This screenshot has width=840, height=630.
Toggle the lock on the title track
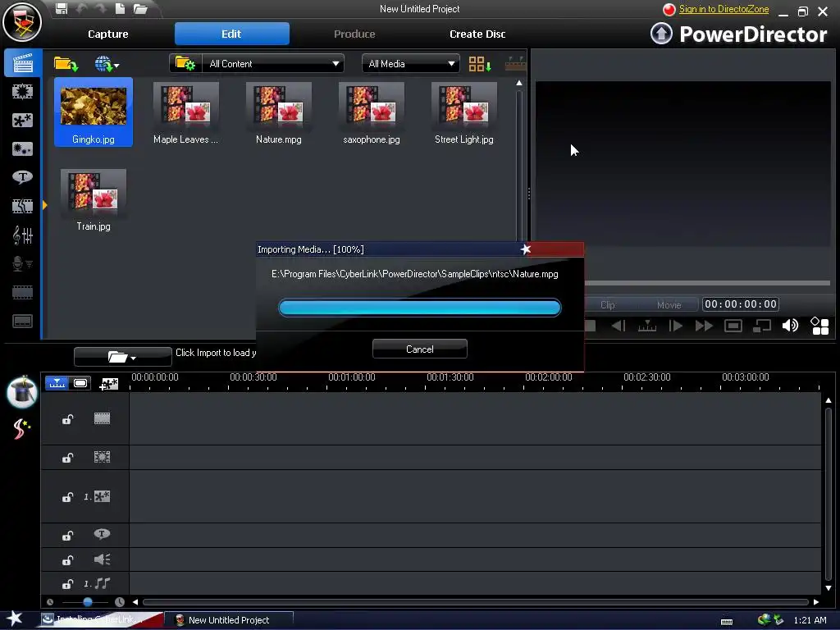pos(67,535)
